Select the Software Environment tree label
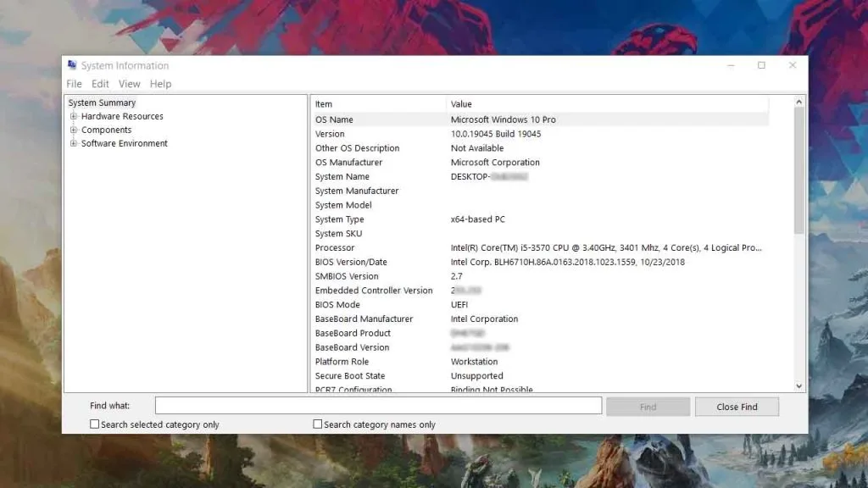The image size is (868, 488). pos(124,143)
